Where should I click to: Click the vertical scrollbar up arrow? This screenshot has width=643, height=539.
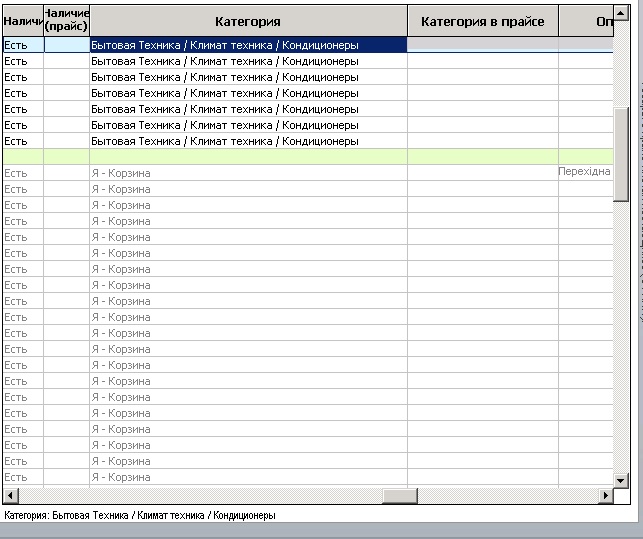coord(621,13)
